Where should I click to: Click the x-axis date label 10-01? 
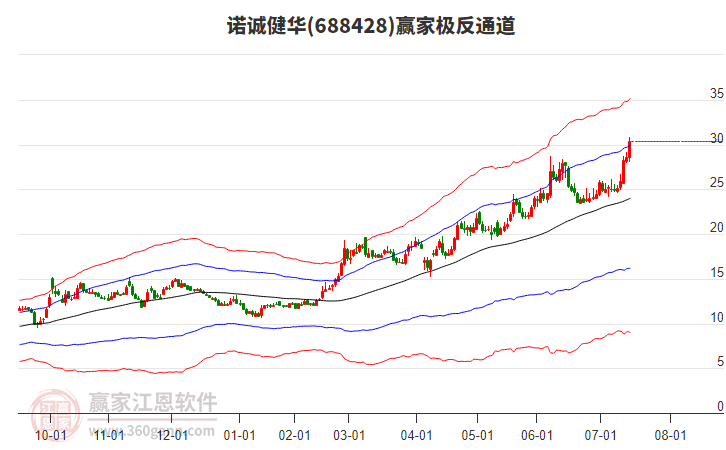[50, 436]
